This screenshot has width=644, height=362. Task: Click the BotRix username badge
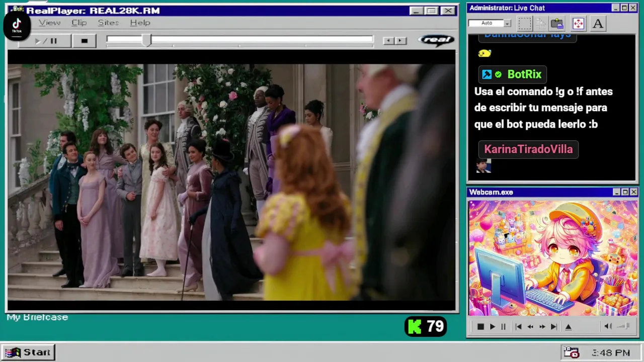[512, 74]
